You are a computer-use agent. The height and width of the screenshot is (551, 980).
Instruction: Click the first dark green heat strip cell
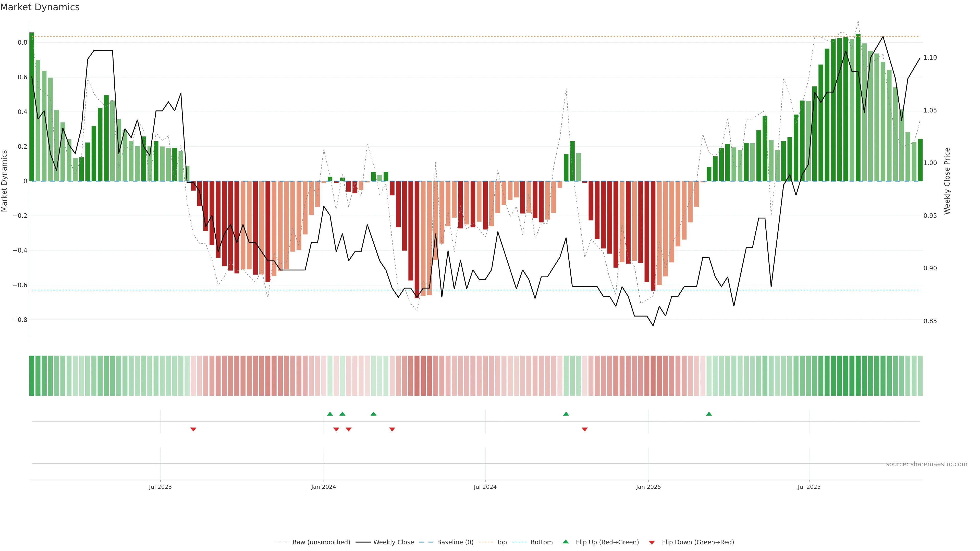pyautogui.click(x=32, y=375)
